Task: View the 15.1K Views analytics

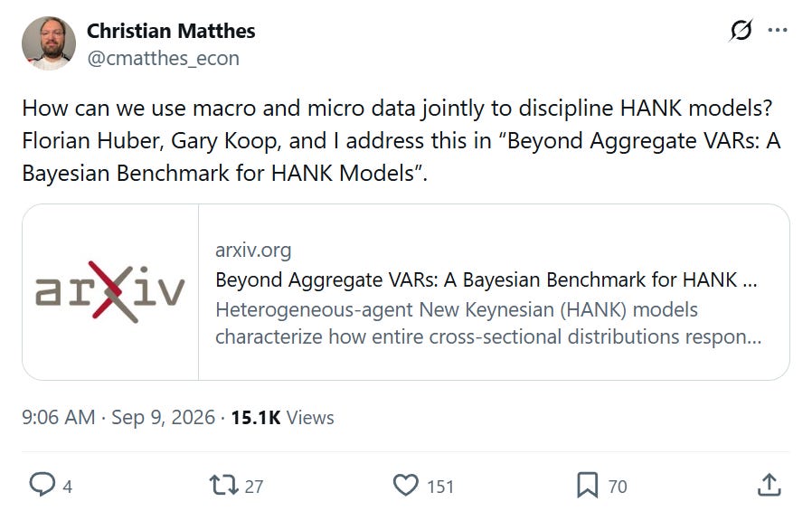Action: (x=282, y=417)
